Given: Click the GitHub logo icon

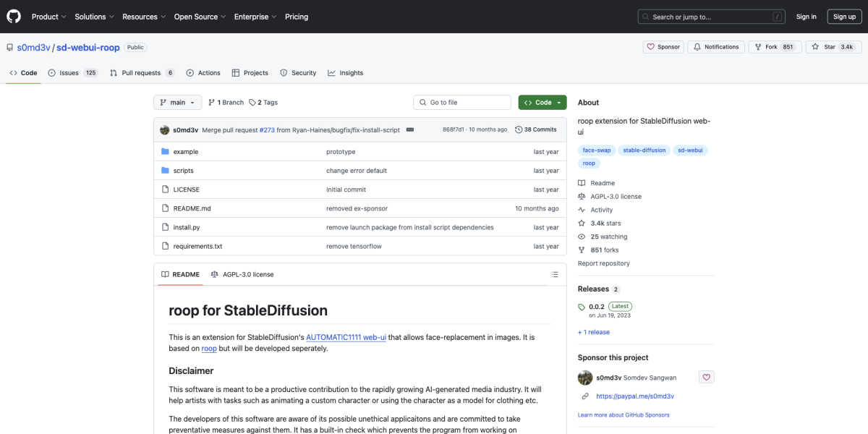Looking at the screenshot, I should click(x=14, y=16).
